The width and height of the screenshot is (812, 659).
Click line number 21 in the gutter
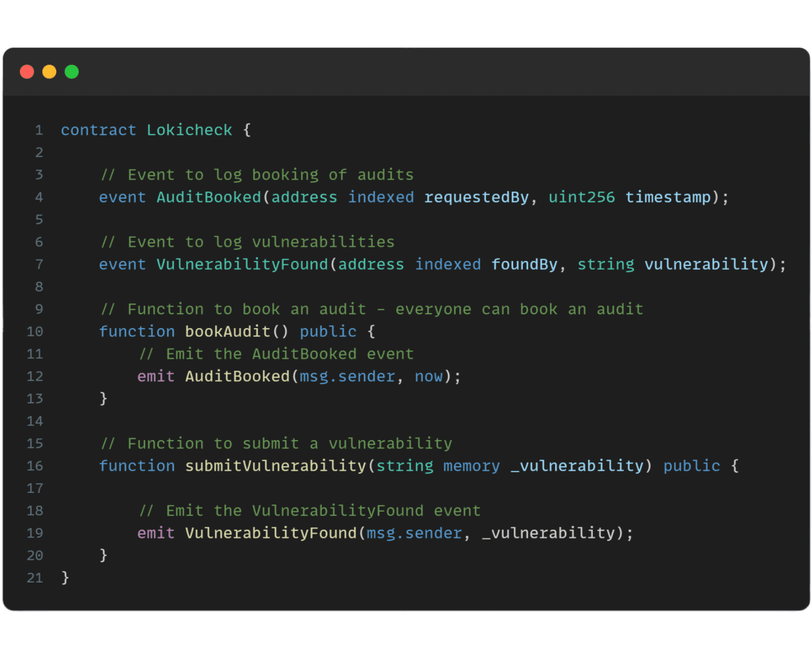35,578
